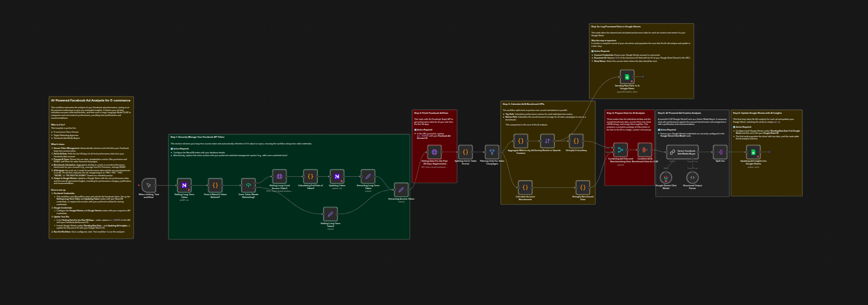This screenshot has height=305, width=868.
Task: Open the Combine Ad & Benchmark Data for LLM node
Action: click(645, 150)
